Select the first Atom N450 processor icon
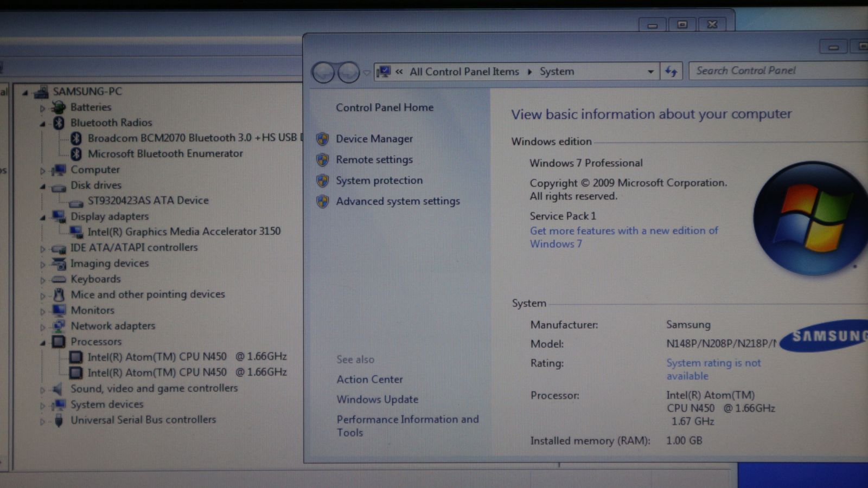Viewport: 868px width, 488px height. (76, 357)
